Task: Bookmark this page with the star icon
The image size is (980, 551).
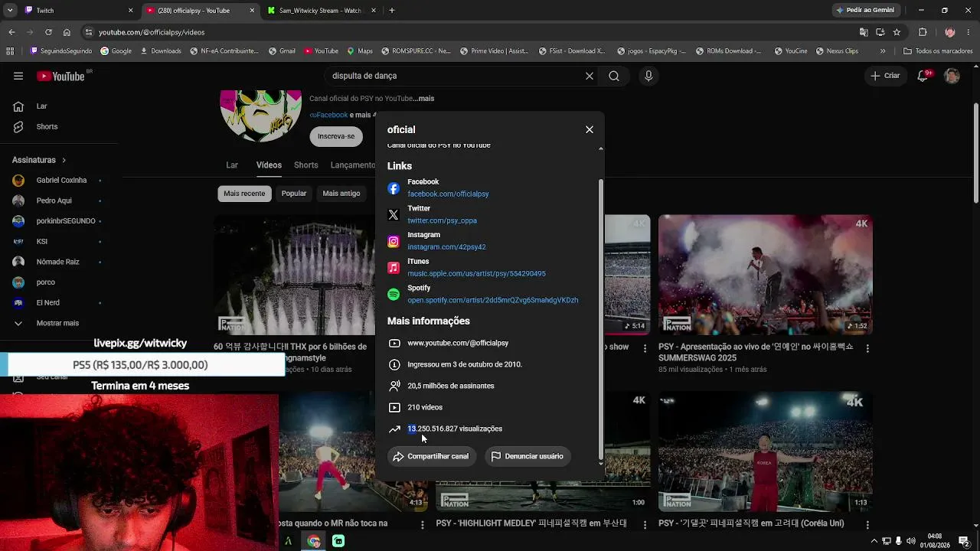Action: 897,32
